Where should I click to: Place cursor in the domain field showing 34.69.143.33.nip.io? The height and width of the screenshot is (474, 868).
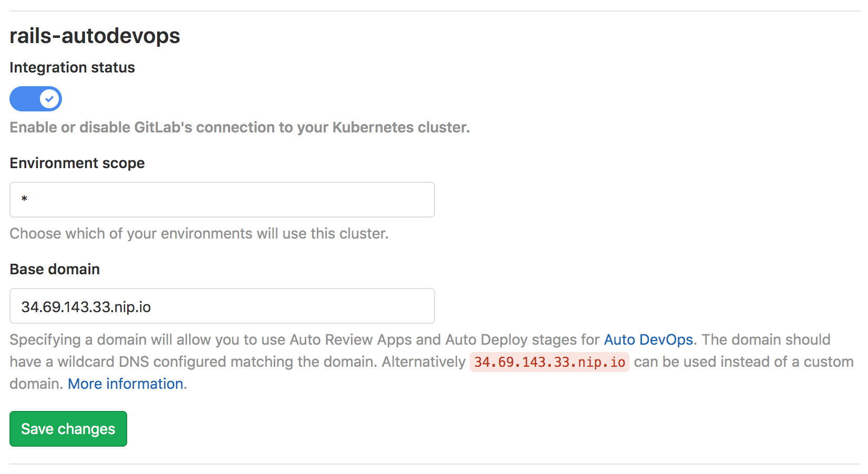pyautogui.click(x=221, y=306)
